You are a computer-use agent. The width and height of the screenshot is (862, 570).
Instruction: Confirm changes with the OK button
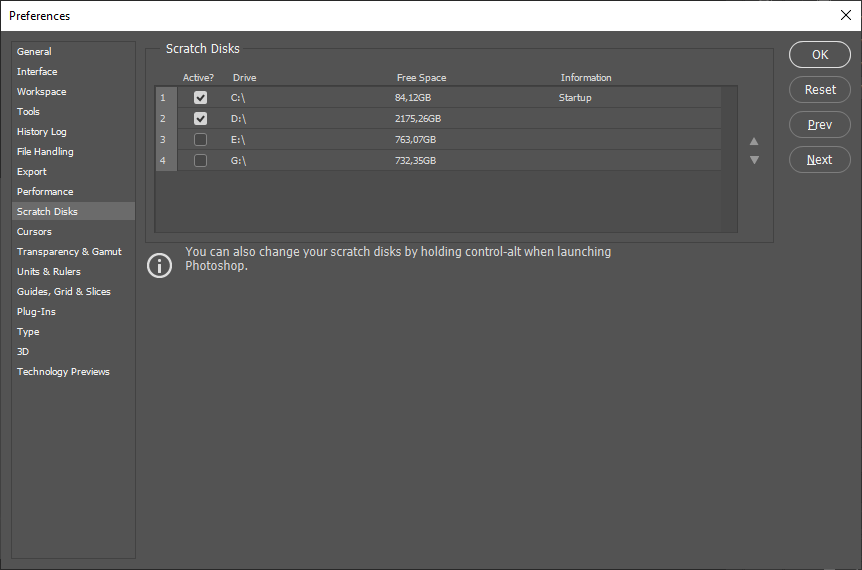(x=820, y=54)
